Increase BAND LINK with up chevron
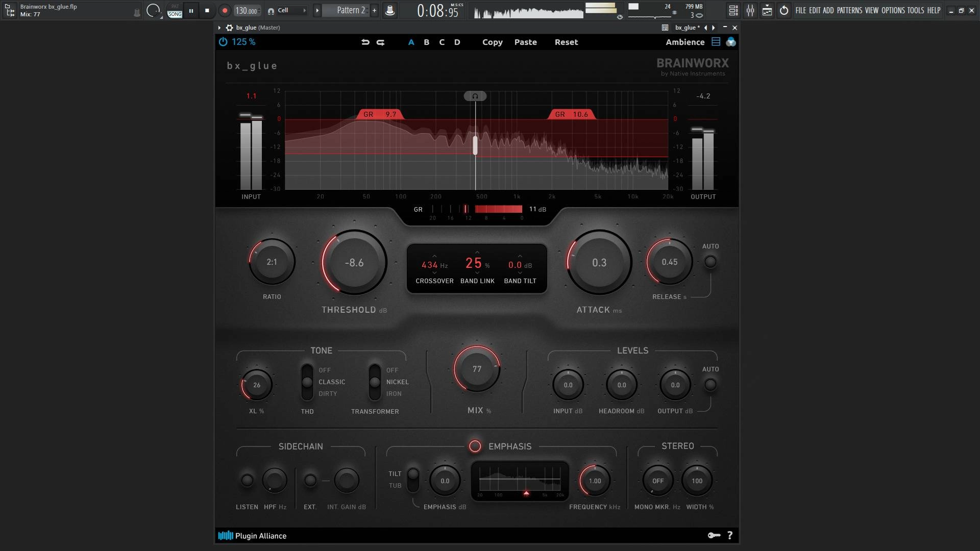 tap(477, 252)
